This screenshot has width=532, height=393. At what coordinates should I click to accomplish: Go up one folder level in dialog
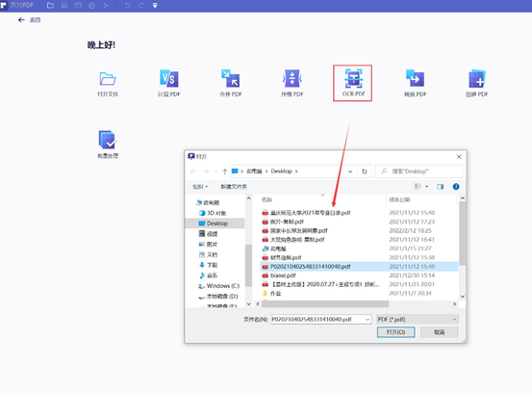[x=224, y=171]
